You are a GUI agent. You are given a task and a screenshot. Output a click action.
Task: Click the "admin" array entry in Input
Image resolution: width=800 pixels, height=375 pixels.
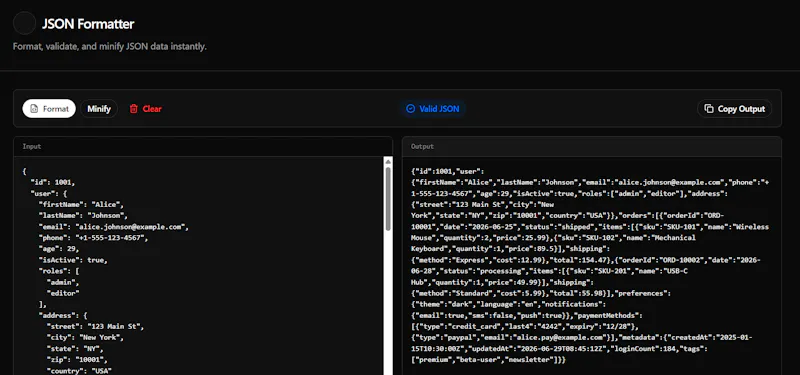coord(63,282)
